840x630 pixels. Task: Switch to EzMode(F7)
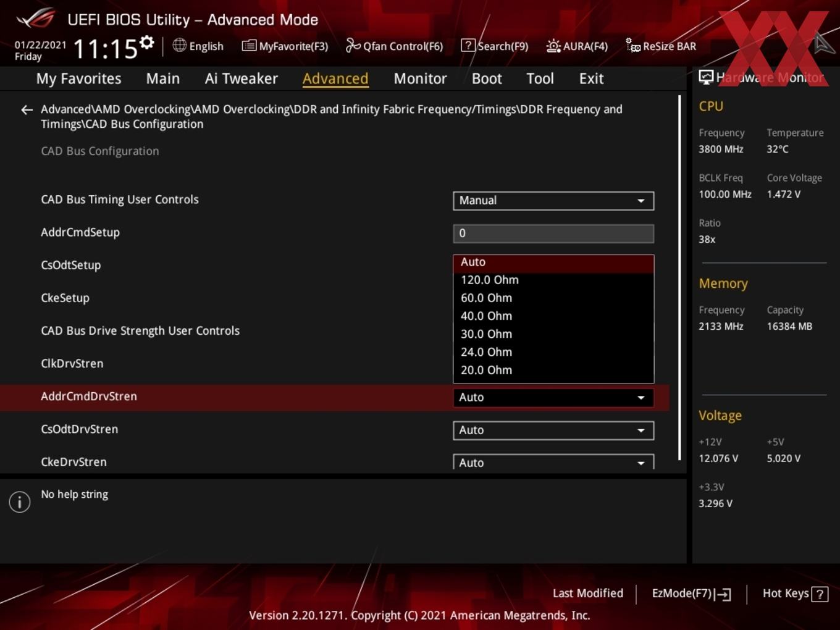click(691, 594)
